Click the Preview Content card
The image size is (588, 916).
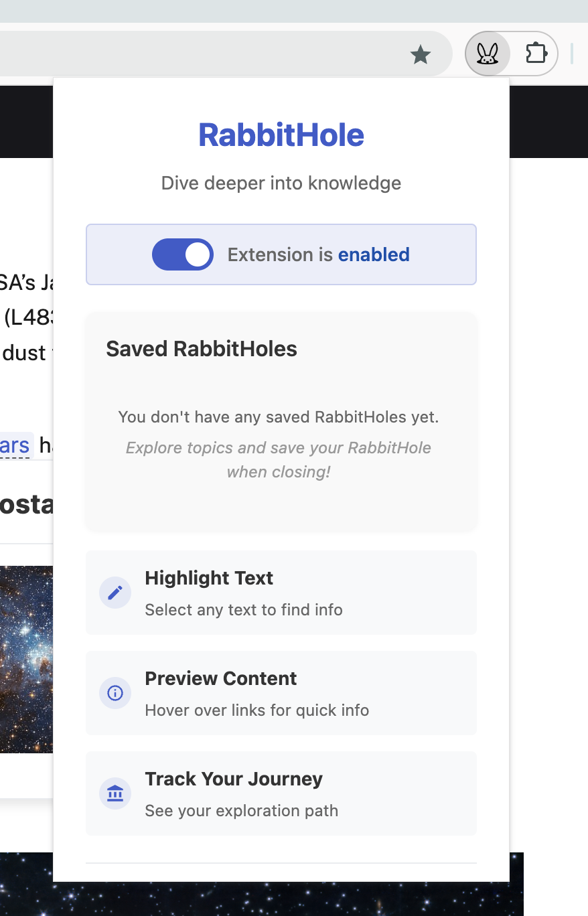(x=281, y=693)
